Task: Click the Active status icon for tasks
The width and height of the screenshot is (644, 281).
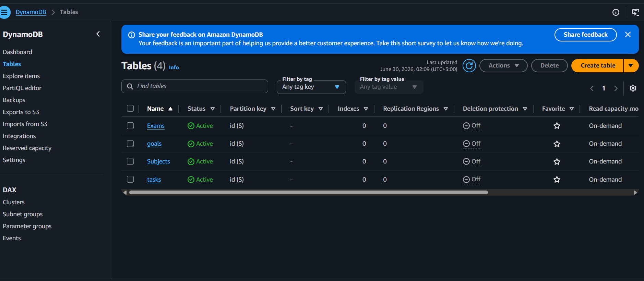Action: coord(191,180)
